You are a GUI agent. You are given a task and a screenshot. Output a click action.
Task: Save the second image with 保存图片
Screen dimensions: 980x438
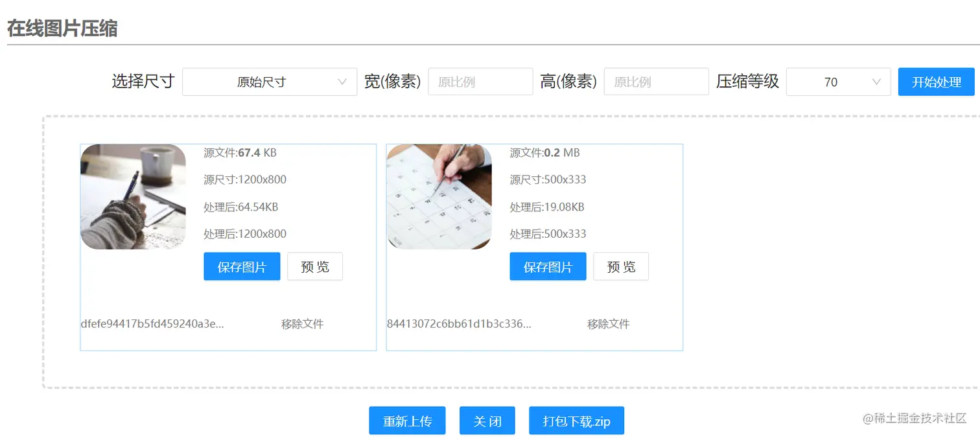coord(548,266)
